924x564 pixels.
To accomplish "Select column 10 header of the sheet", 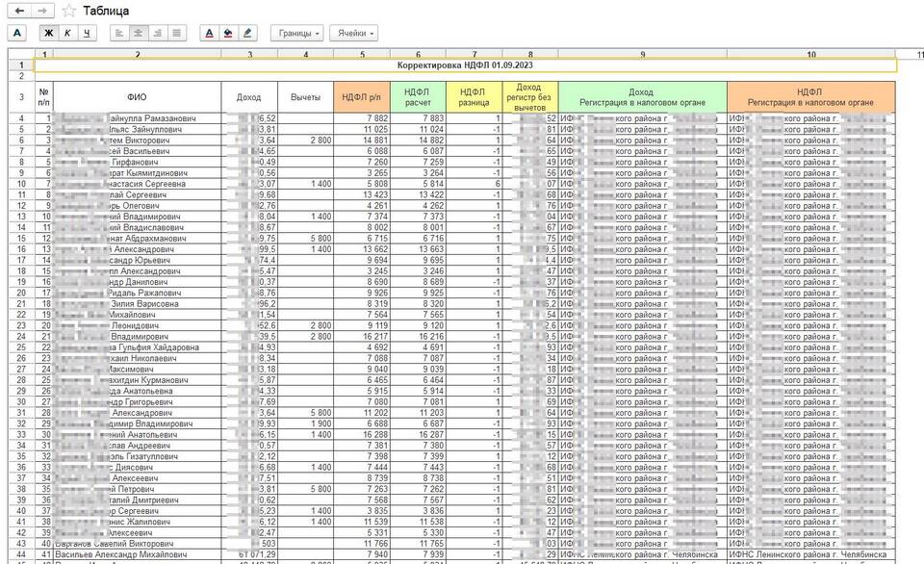I will click(811, 54).
